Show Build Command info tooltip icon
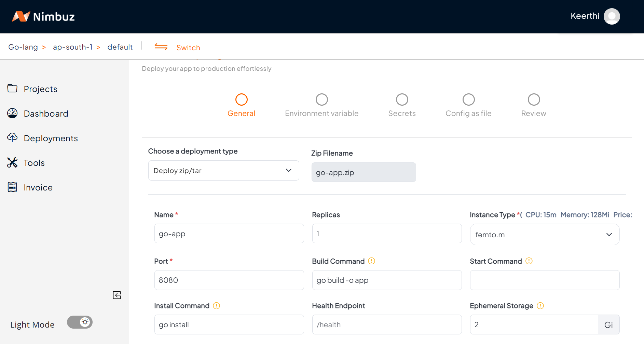 click(371, 261)
